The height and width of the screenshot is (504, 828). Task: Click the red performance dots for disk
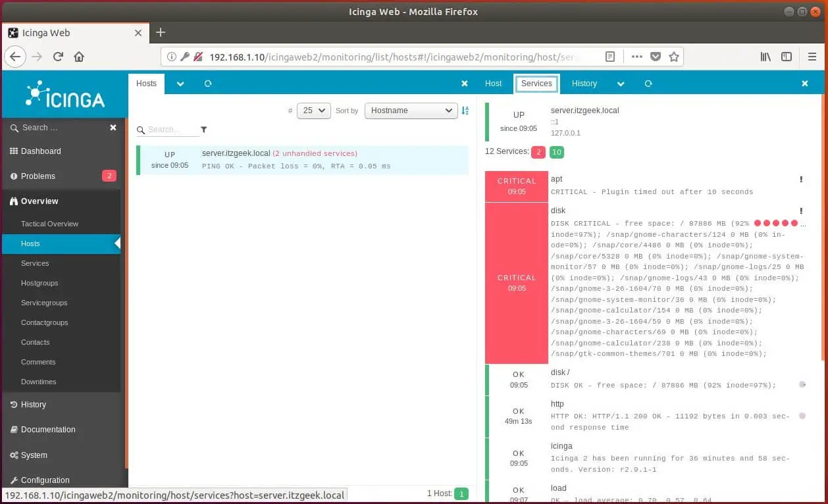click(x=776, y=223)
